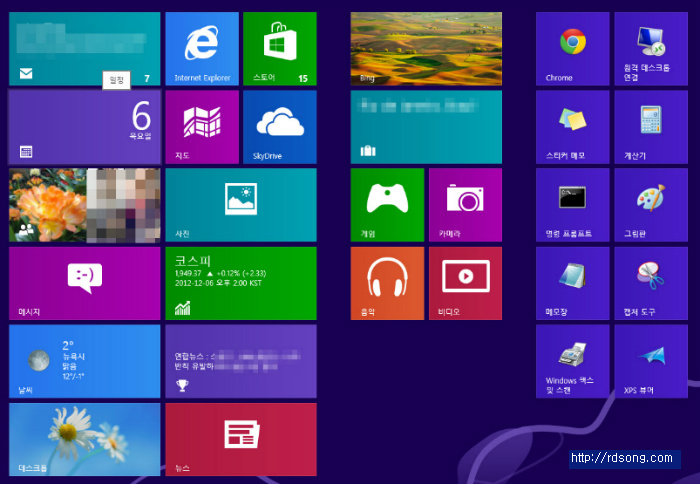Launch the Store tile
The height and width of the screenshot is (484, 700).
[279, 48]
